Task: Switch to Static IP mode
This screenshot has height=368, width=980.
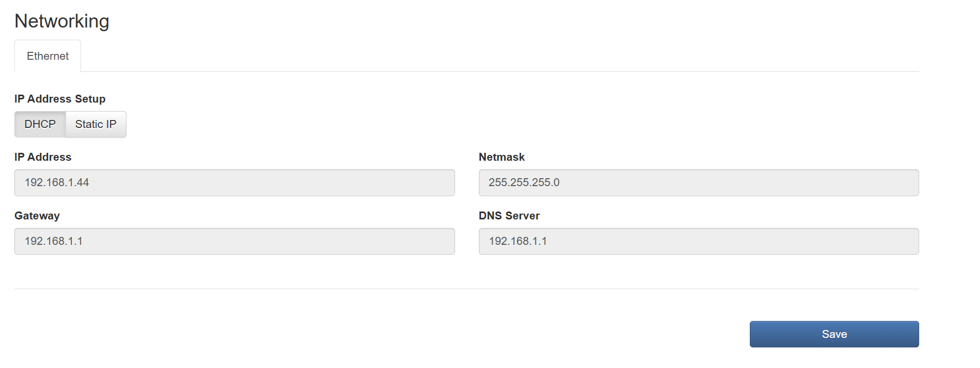Action: pyautogui.click(x=96, y=124)
